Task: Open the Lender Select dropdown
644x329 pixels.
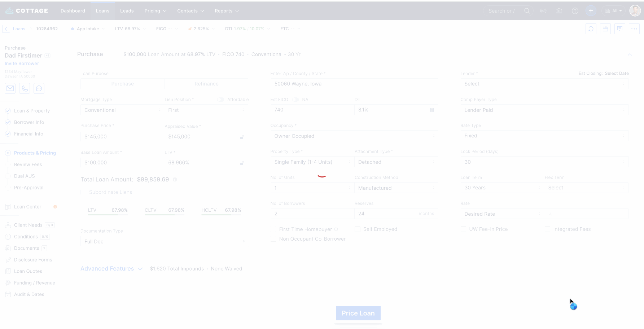Action: (x=544, y=84)
